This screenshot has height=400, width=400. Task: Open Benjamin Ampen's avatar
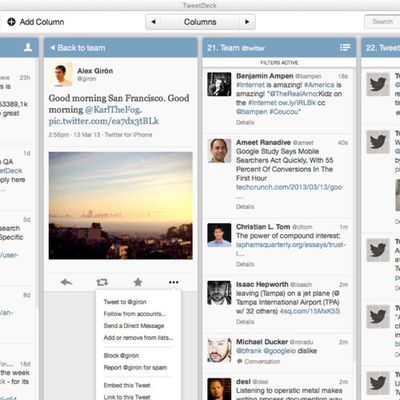219,84
